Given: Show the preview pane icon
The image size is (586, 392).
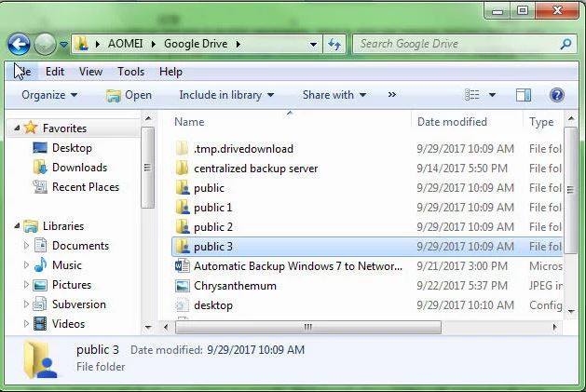Looking at the screenshot, I should 524,95.
